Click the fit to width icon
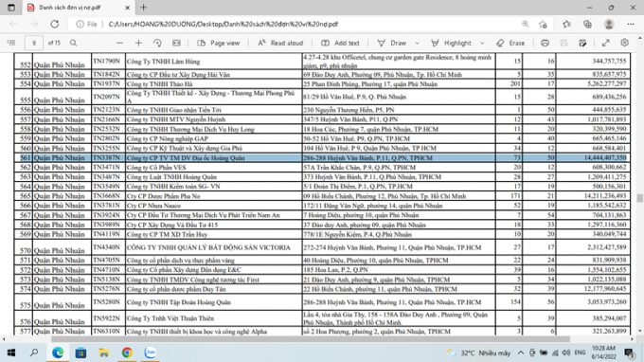The image size is (644, 362). [176, 43]
